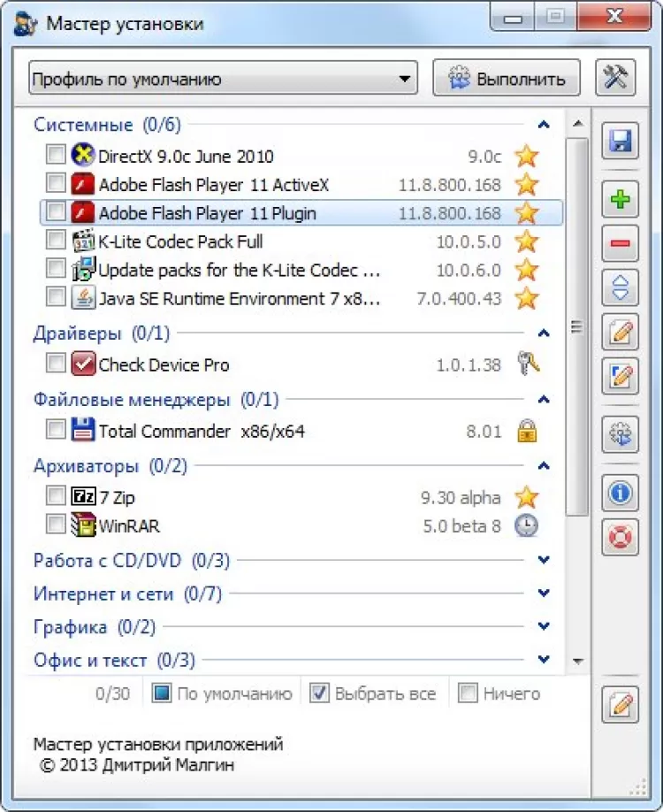Click the green plus add icon
Viewport: 663px width, 812px height.
click(620, 199)
